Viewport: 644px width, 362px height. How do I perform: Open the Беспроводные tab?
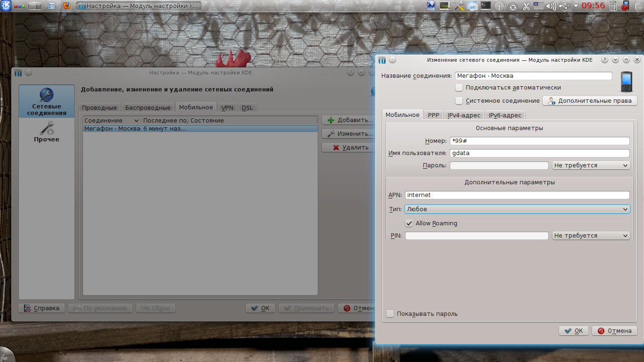point(148,108)
